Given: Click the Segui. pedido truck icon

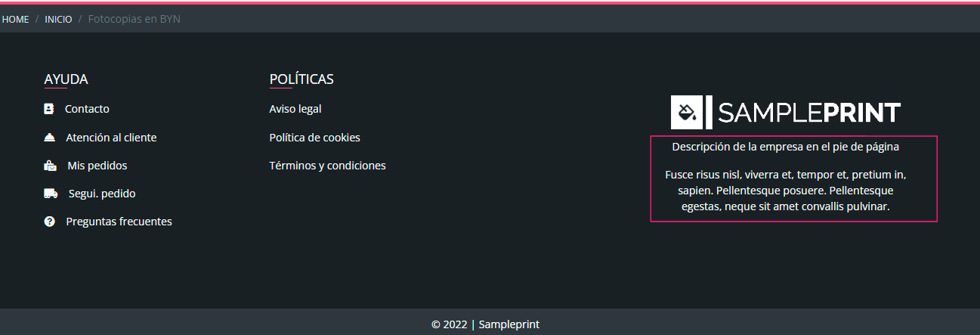Looking at the screenshot, I should (x=51, y=194).
